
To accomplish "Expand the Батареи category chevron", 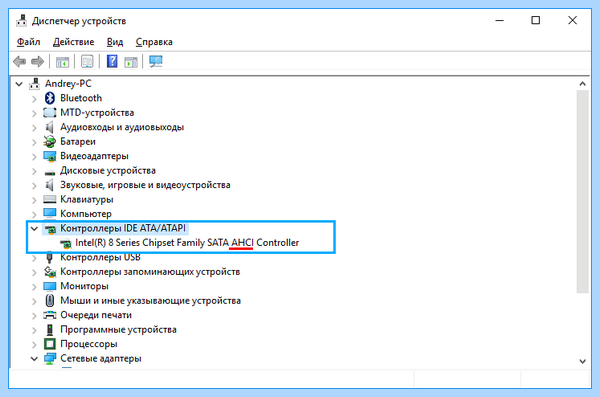I will [x=34, y=142].
